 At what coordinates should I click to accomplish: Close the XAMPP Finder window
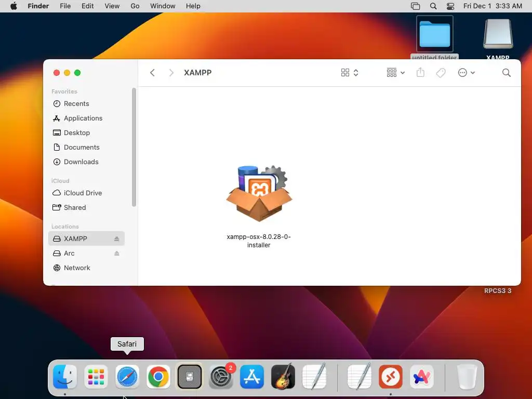click(57, 73)
